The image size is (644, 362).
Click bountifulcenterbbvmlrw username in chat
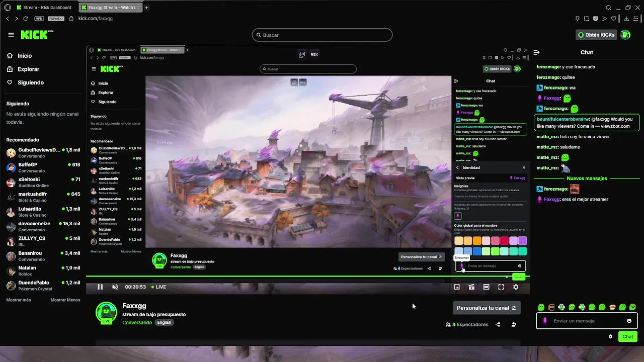coord(562,119)
